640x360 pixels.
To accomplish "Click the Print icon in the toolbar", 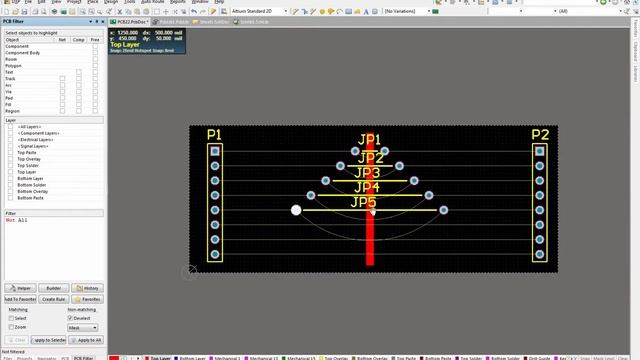I will click(35, 12).
